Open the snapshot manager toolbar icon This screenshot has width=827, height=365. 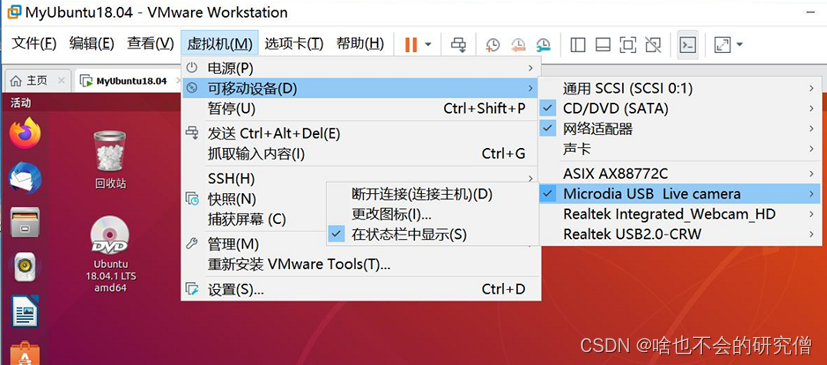[x=543, y=45]
